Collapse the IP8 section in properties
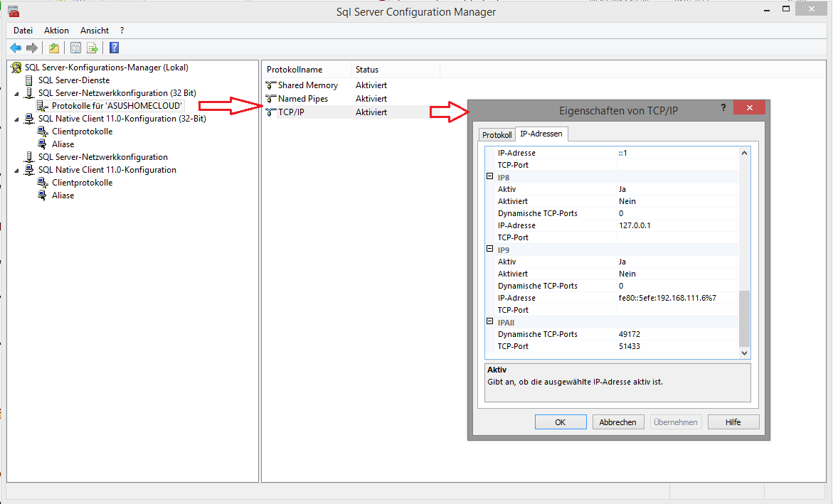The width and height of the screenshot is (833, 504). (x=489, y=177)
